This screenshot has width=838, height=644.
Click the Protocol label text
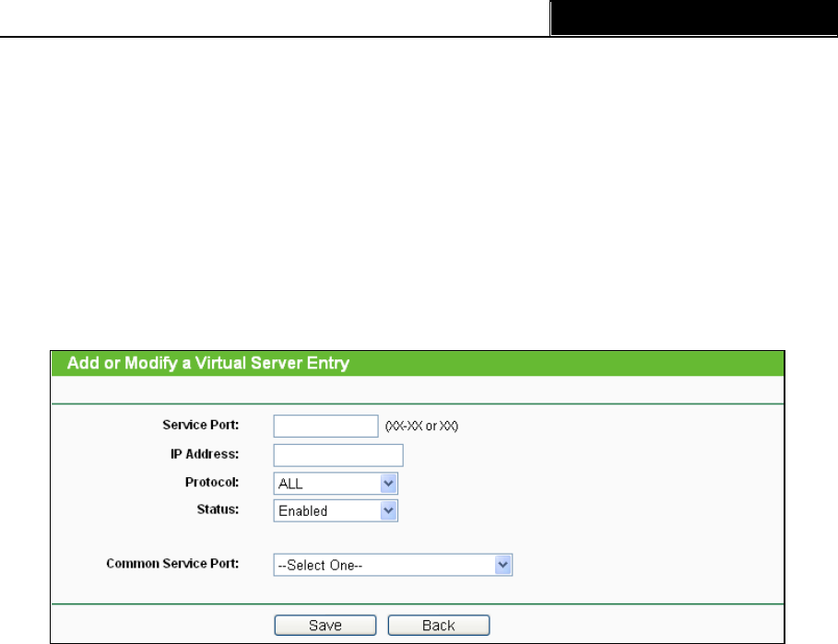click(212, 482)
